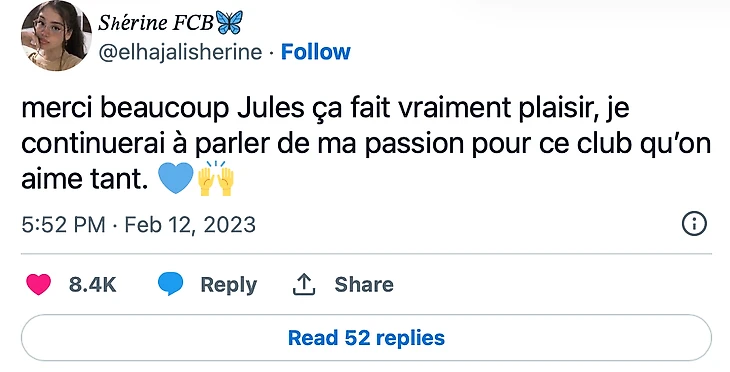Open Read 52 replies

click(x=366, y=338)
